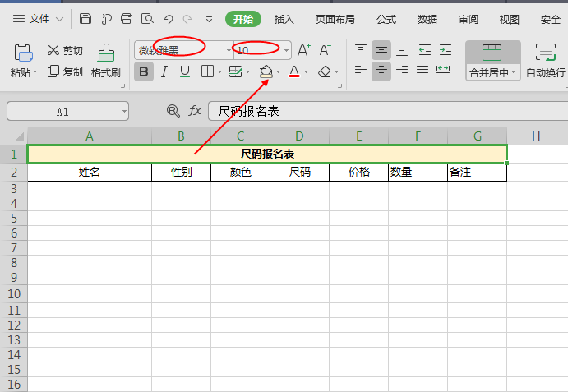This screenshot has width=568, height=392.
Task: Switch to the 数据 tab
Action: [x=427, y=19]
